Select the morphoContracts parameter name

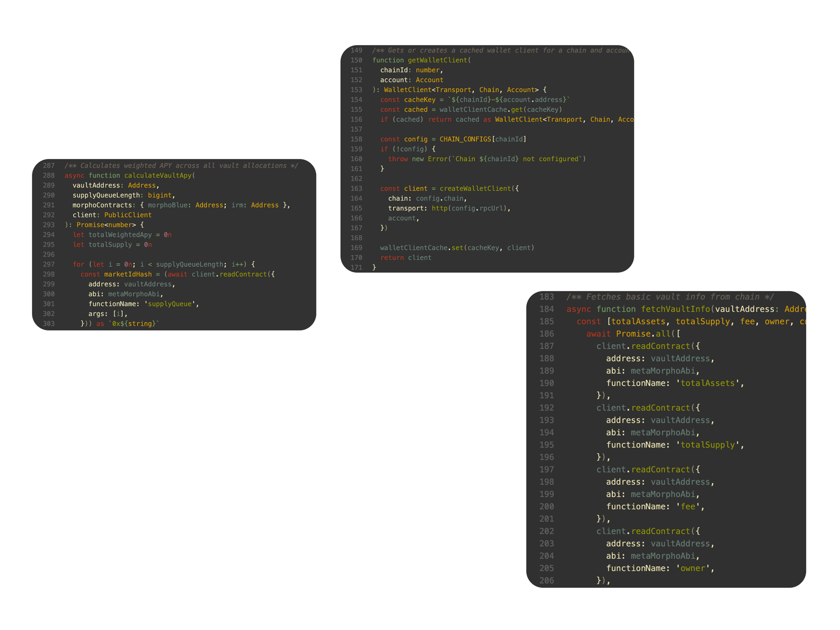click(x=102, y=205)
